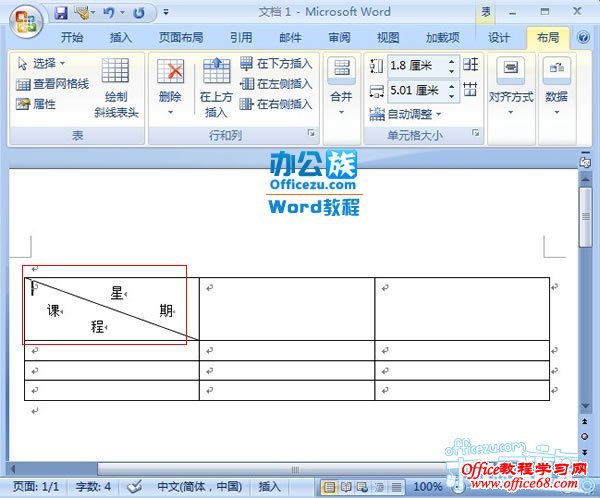Open the 单元格大小 dialog launcher

point(475,133)
